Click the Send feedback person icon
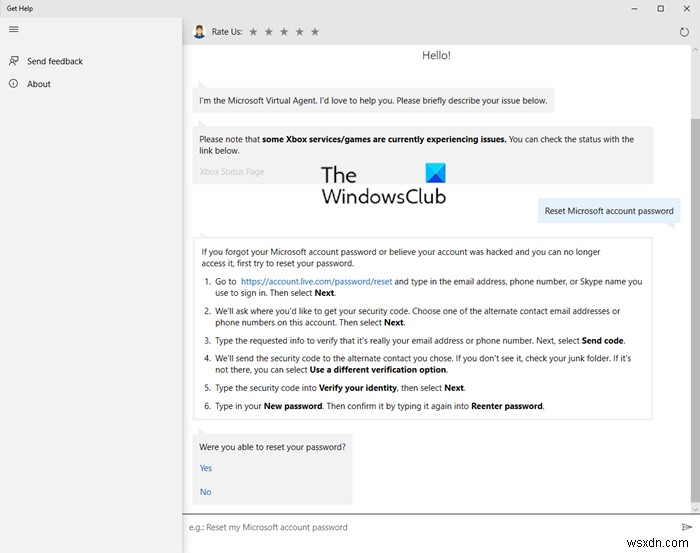The image size is (700, 553). (14, 61)
